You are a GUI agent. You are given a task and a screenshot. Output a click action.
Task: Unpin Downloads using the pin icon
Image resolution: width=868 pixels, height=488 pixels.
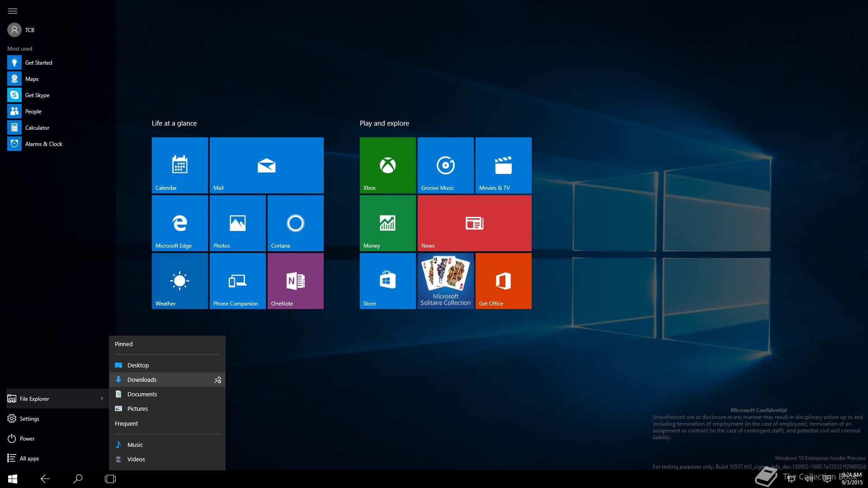(x=218, y=380)
